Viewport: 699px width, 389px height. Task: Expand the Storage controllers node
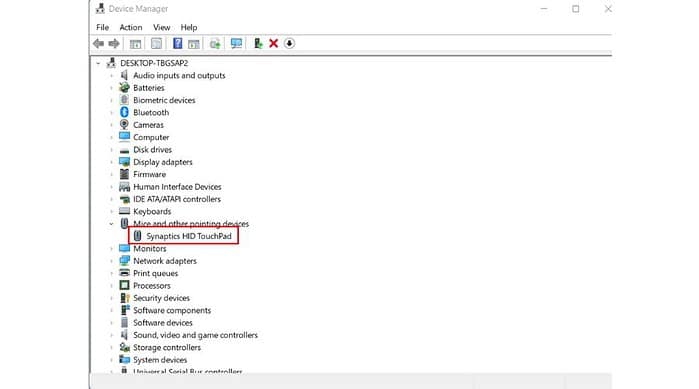pyautogui.click(x=111, y=347)
